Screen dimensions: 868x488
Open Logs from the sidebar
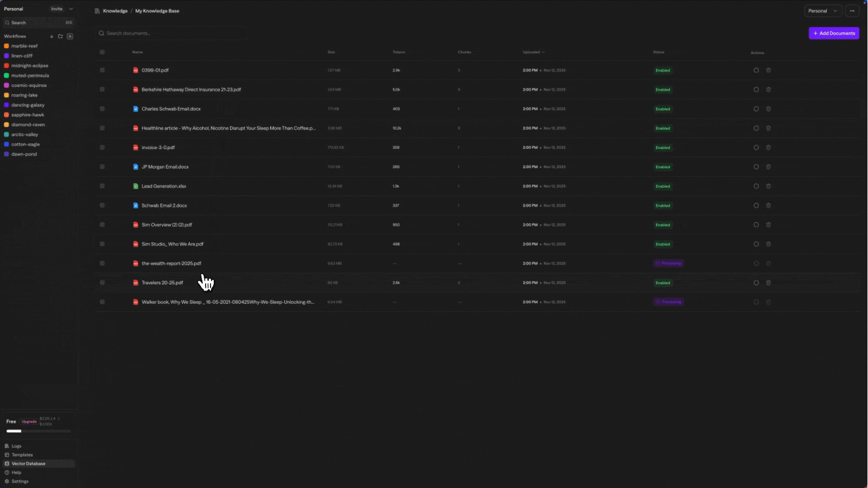16,446
